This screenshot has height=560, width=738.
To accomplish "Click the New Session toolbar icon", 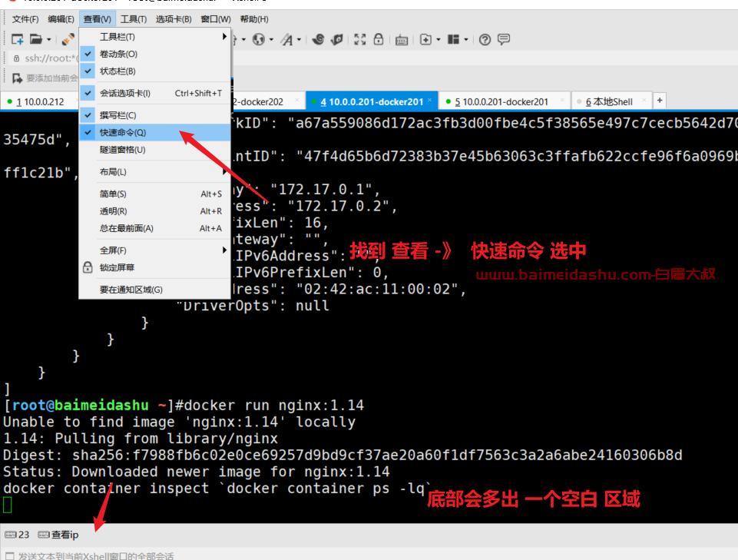I will 18,39.
